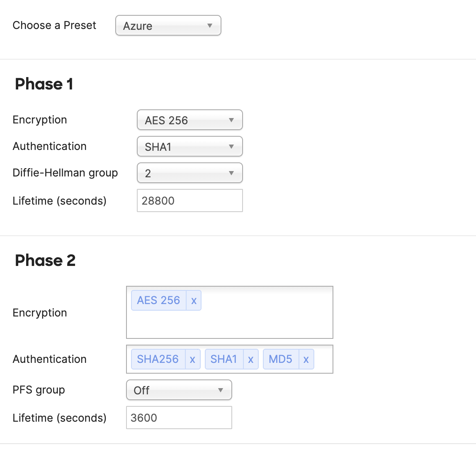This screenshot has height=454, width=476.
Task: Click Phase 2 Lifetime field showing 3600
Action: point(179,418)
